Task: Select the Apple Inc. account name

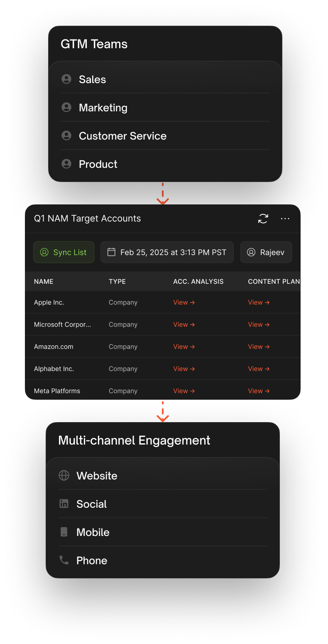Action: coord(49,302)
